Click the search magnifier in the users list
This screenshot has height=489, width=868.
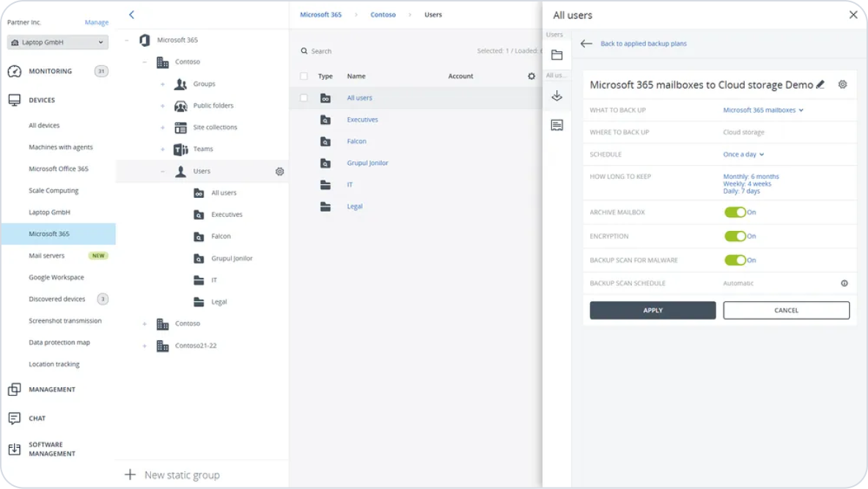click(304, 51)
